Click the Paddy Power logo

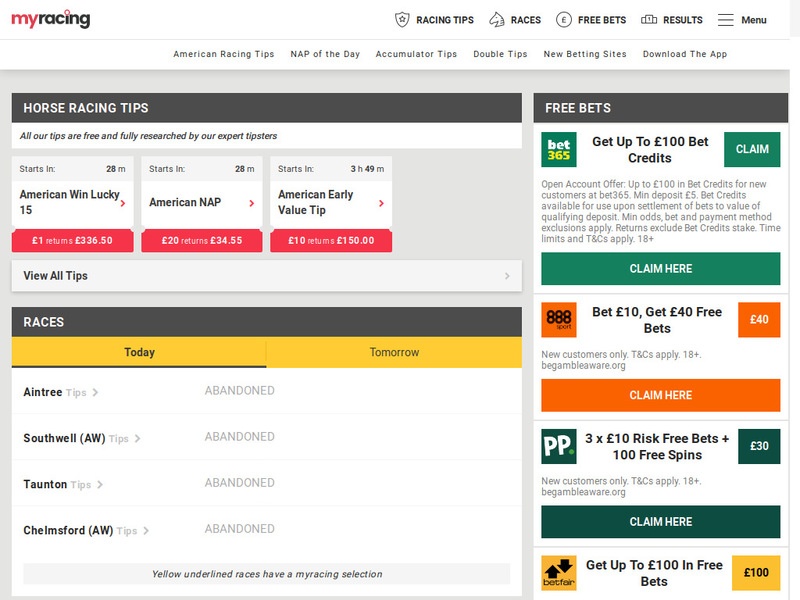pyautogui.click(x=559, y=446)
